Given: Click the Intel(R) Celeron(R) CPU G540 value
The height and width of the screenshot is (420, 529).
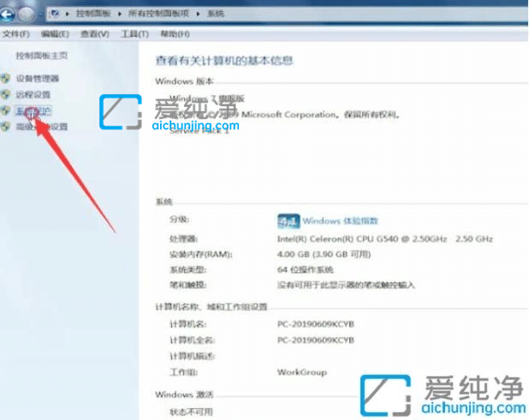Looking at the screenshot, I should 385,239.
